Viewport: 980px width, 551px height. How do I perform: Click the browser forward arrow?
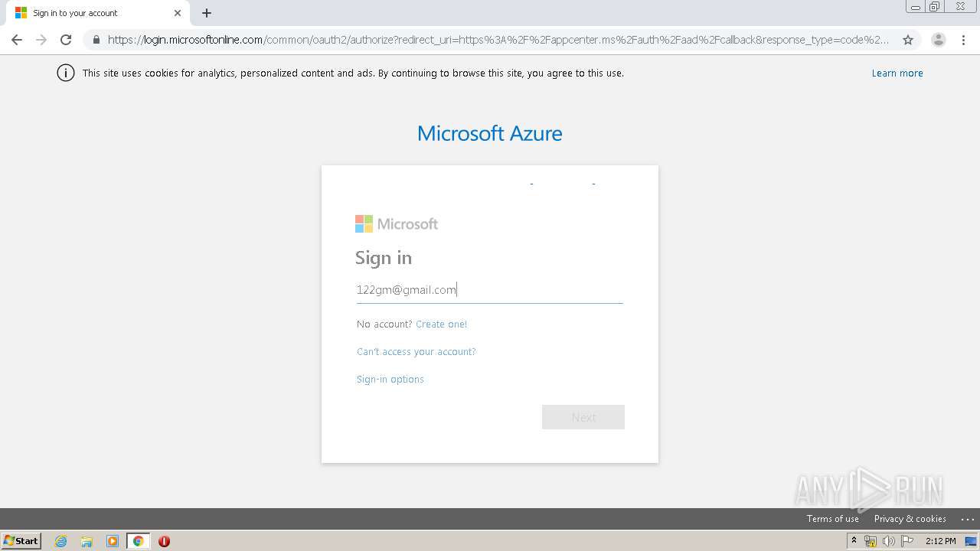pos(41,40)
